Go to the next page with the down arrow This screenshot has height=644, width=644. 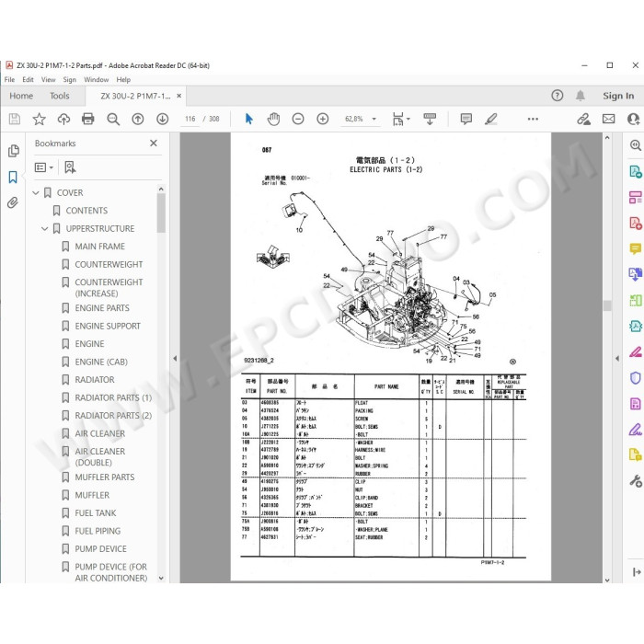[x=163, y=119]
